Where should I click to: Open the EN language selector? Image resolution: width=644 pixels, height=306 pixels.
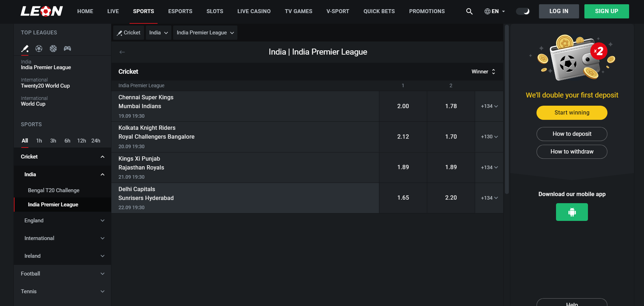tap(495, 11)
